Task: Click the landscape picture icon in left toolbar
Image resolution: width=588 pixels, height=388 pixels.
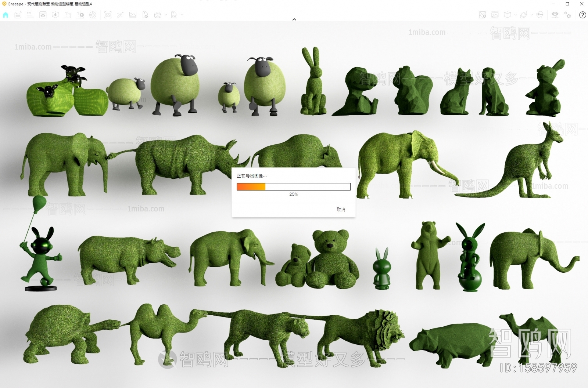Action: (x=133, y=15)
